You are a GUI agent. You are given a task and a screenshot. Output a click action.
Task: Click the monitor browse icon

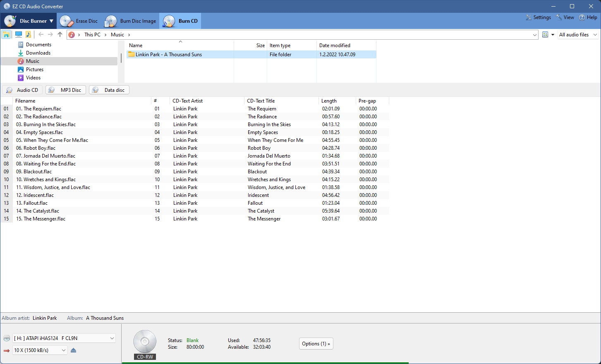(x=18, y=34)
